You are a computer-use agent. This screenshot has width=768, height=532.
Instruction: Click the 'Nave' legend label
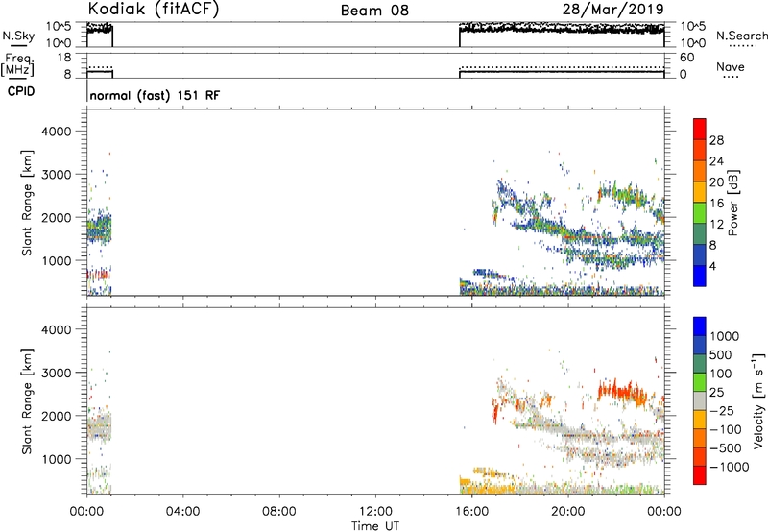tap(731, 67)
